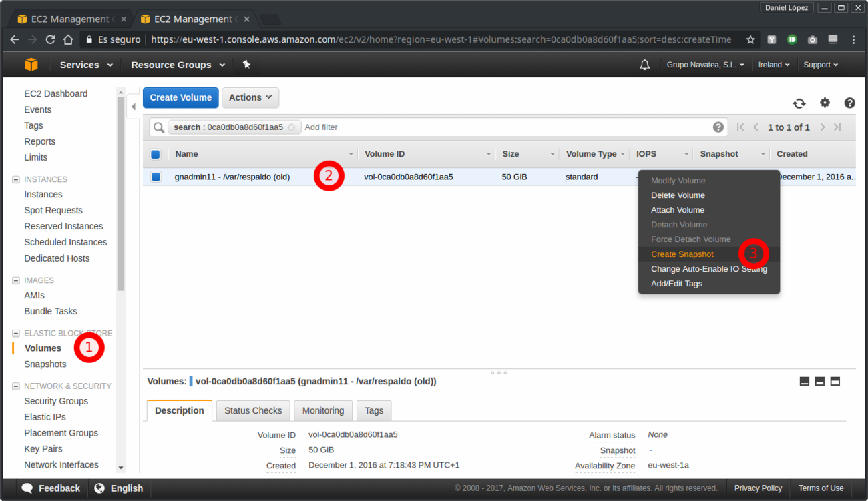Remove the search filter 0ca0db0a8d60f1aa5
This screenshot has height=501, width=868.
click(x=291, y=127)
